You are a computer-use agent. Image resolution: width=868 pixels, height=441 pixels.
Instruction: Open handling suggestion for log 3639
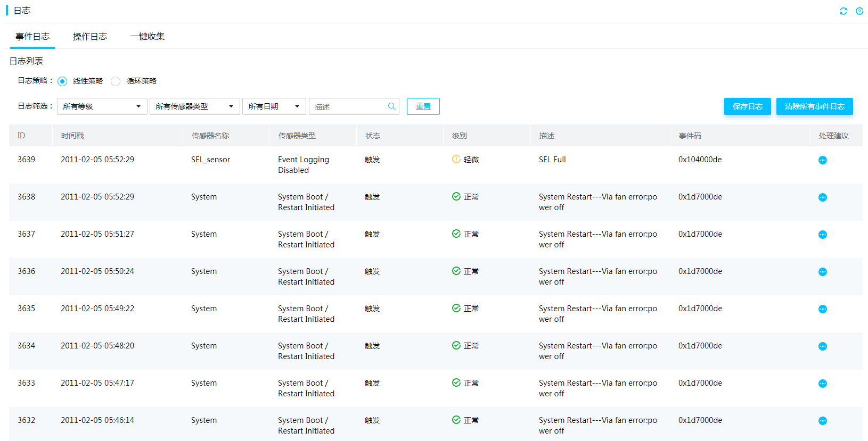(823, 160)
